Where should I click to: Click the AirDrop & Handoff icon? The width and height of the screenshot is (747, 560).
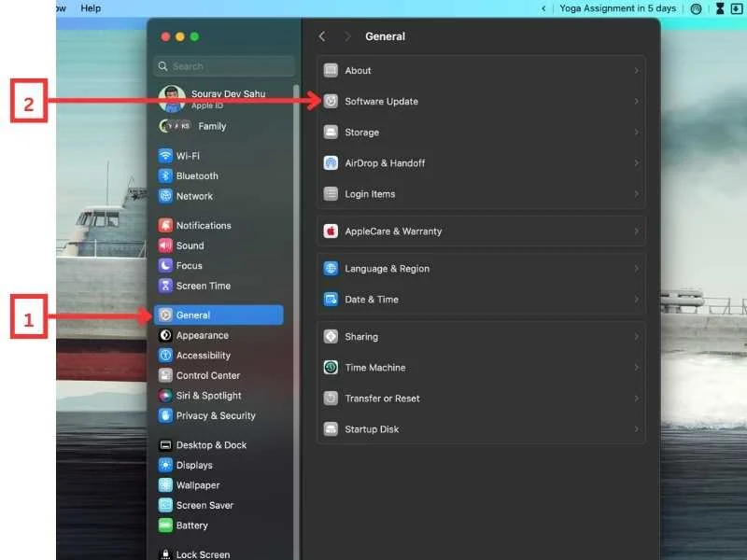click(x=331, y=163)
